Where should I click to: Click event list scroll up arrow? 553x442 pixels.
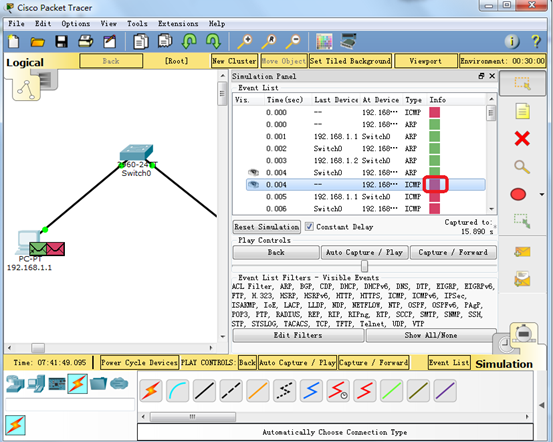491,100
